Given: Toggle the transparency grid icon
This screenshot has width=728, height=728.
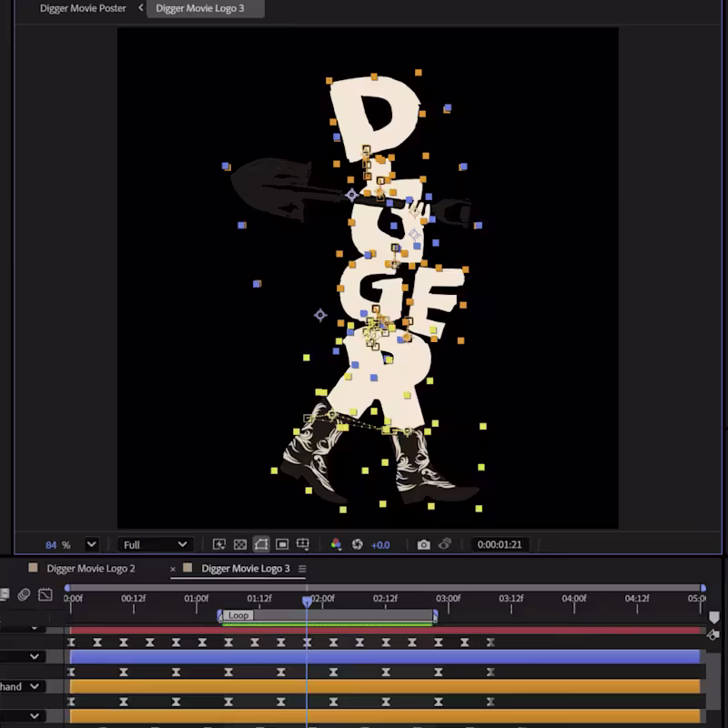Looking at the screenshot, I should click(240, 544).
